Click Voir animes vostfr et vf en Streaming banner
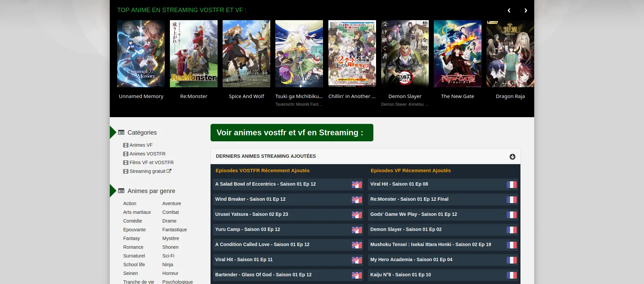This screenshot has width=644, height=284. click(292, 133)
